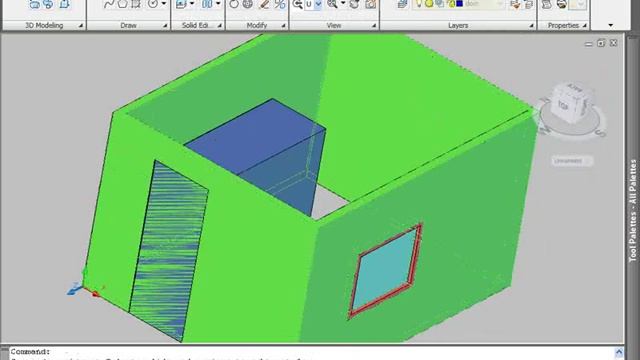Viewport: 640px width, 360px height.
Task: Expand the 3D Modeling panel arrow
Action: tap(81, 26)
